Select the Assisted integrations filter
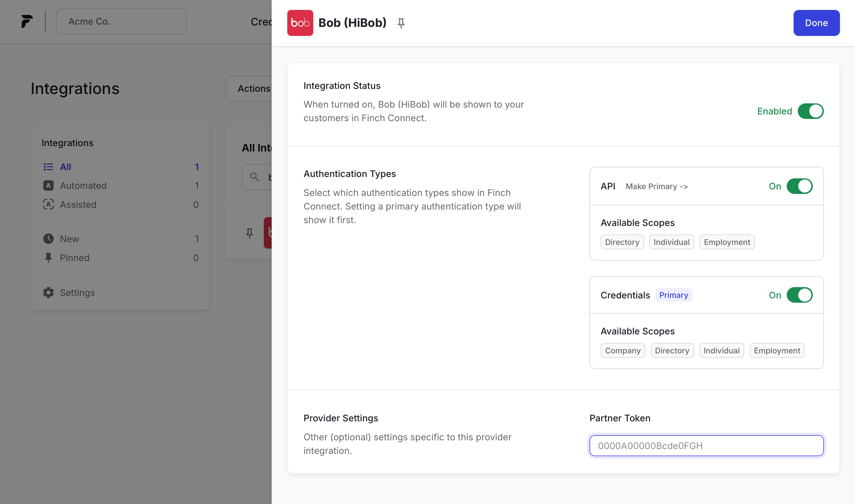The width and height of the screenshot is (855, 504). (x=78, y=204)
